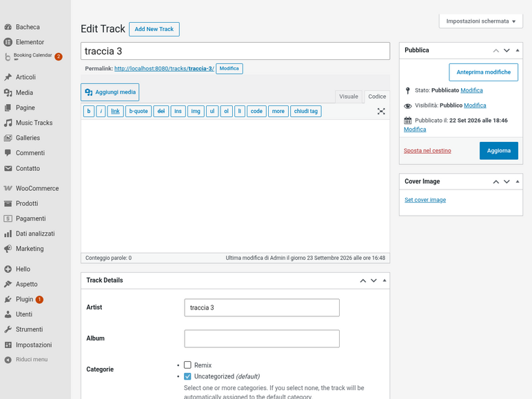Collapse the Pubblica panel triangle
532x399 pixels.
tap(518, 50)
